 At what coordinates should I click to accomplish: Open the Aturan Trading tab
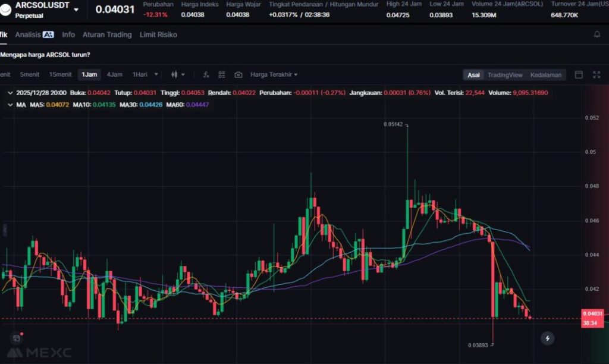pyautogui.click(x=107, y=34)
